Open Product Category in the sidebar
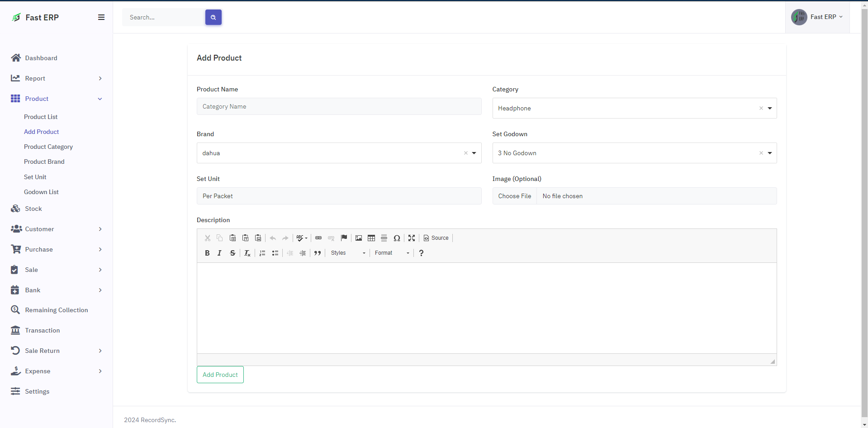Viewport: 868px width, 428px height. tap(48, 147)
